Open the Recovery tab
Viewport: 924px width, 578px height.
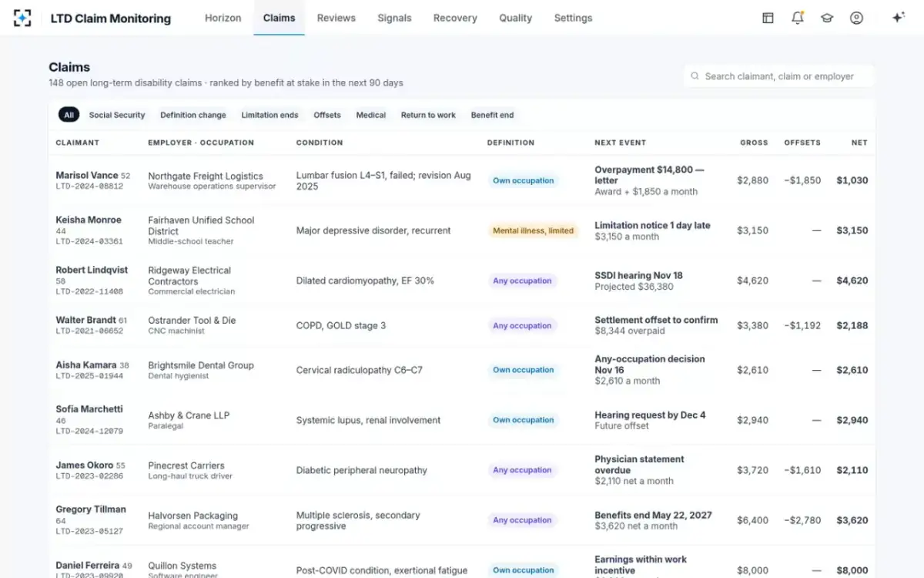[455, 18]
